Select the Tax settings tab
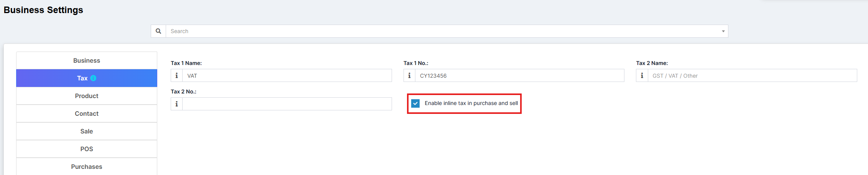Screen dimensions: 868x175 tap(82, 78)
